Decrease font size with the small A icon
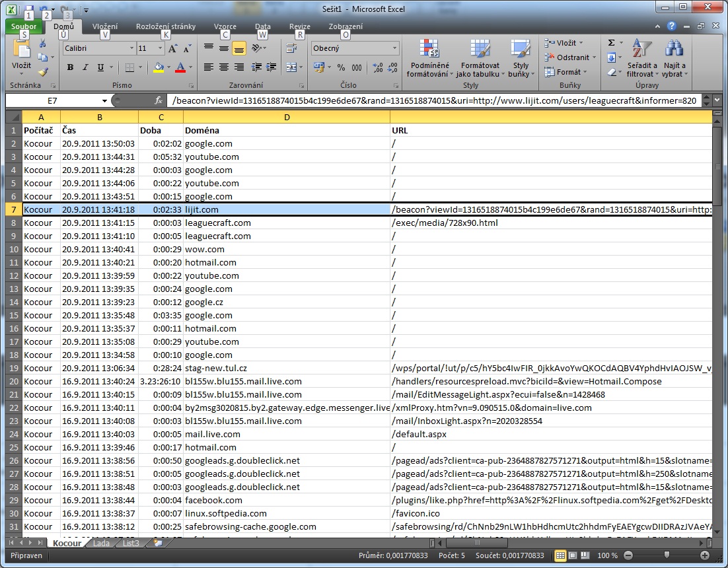The width and height of the screenshot is (728, 568). [x=187, y=48]
